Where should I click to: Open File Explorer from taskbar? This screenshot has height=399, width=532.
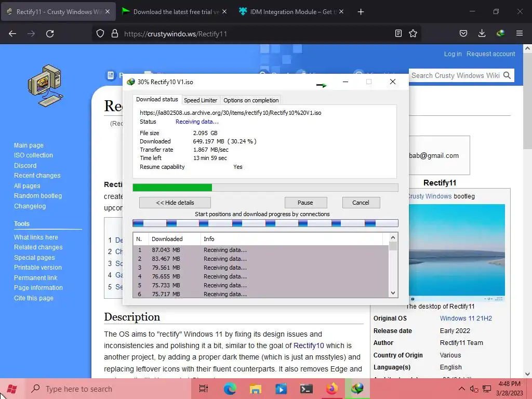[256, 389]
